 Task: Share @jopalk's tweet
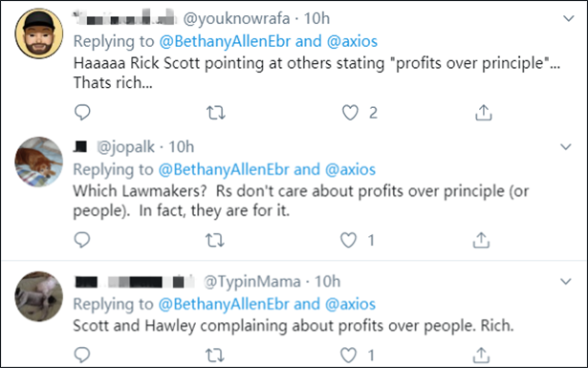[481, 240]
